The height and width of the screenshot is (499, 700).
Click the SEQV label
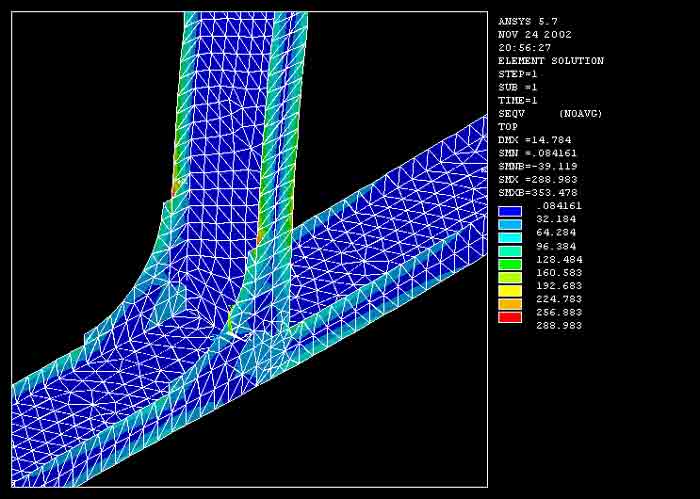[x=512, y=114]
